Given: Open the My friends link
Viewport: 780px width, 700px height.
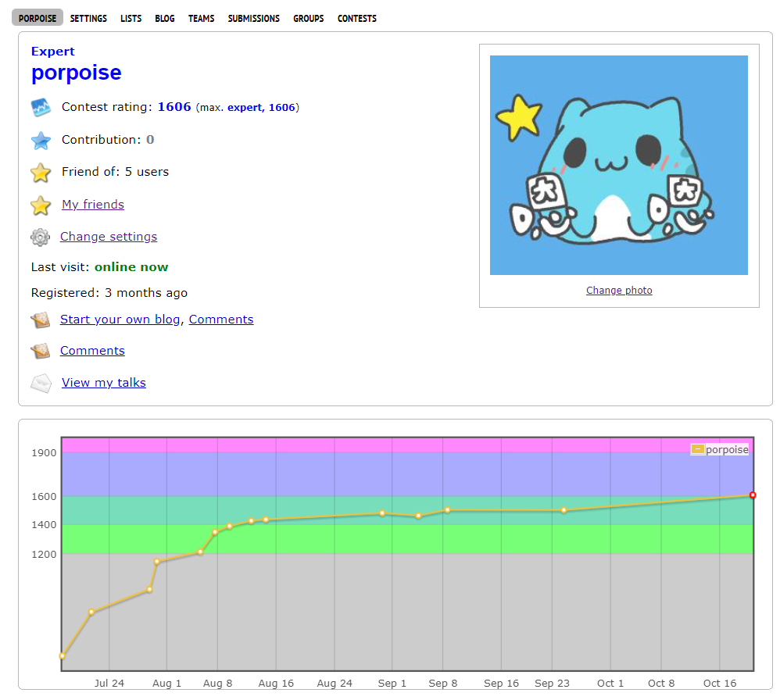Looking at the screenshot, I should click(x=93, y=205).
